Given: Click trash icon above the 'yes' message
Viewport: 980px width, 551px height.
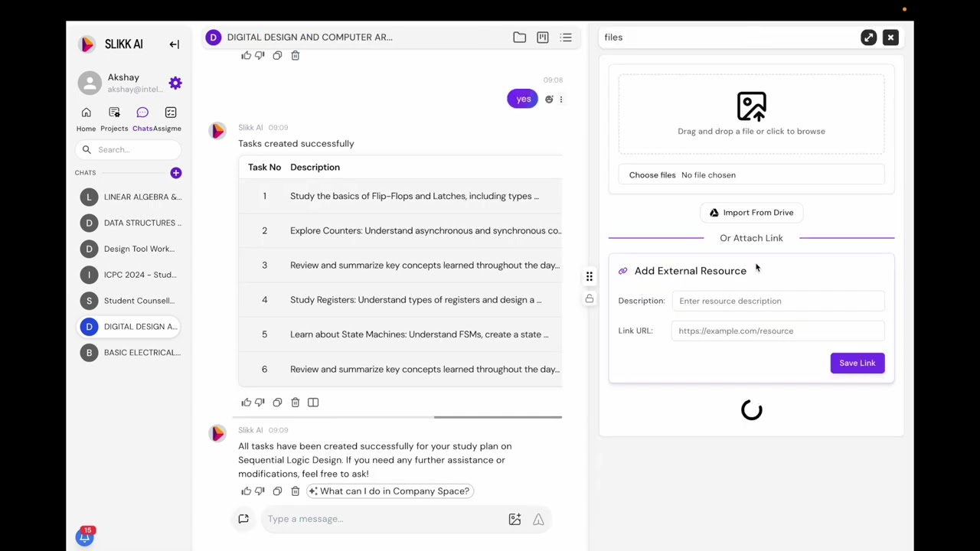Looking at the screenshot, I should pos(296,56).
